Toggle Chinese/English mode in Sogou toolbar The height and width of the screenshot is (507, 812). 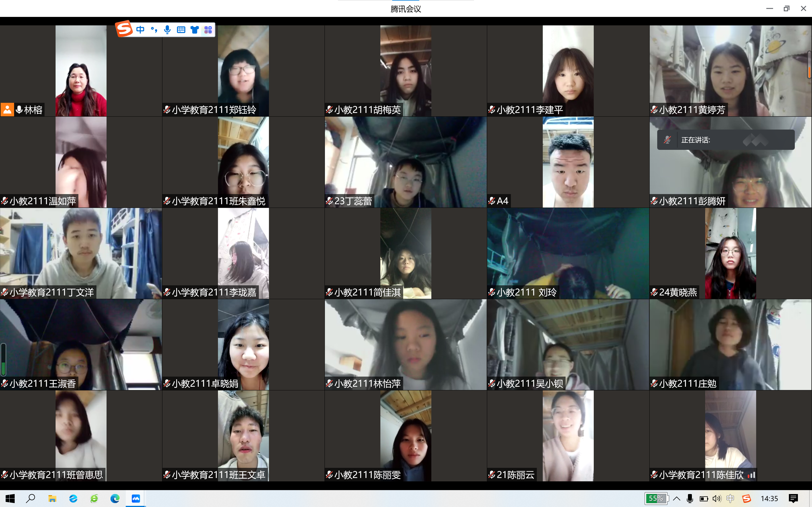[x=140, y=30]
